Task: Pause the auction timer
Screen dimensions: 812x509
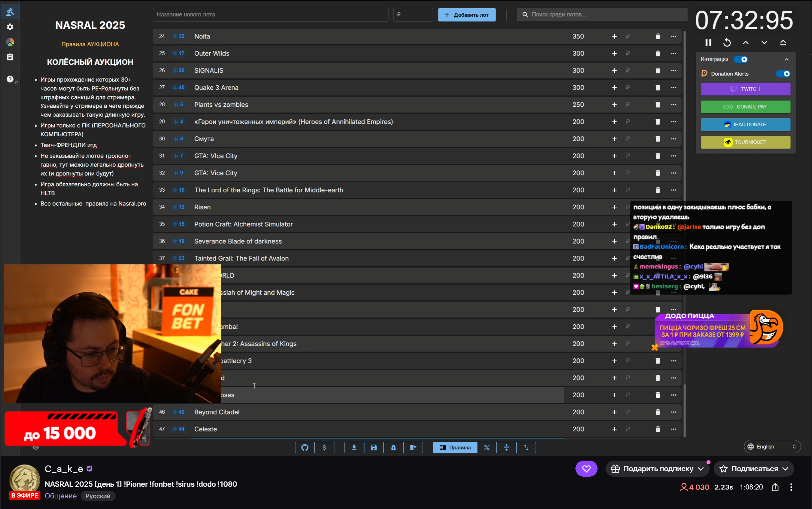Action: (x=708, y=43)
